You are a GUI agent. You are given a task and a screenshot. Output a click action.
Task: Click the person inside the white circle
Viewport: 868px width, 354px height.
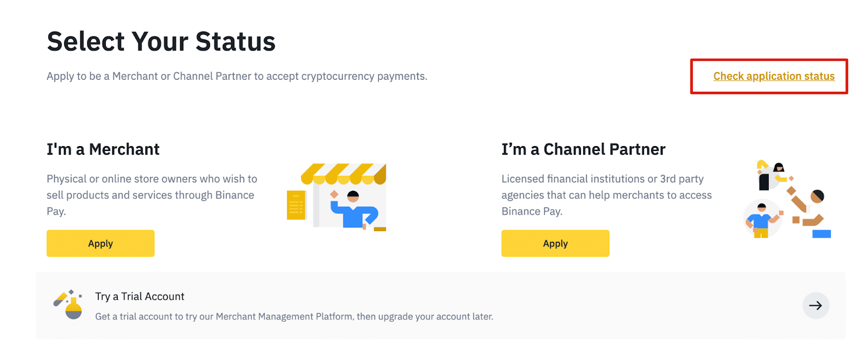(x=762, y=219)
